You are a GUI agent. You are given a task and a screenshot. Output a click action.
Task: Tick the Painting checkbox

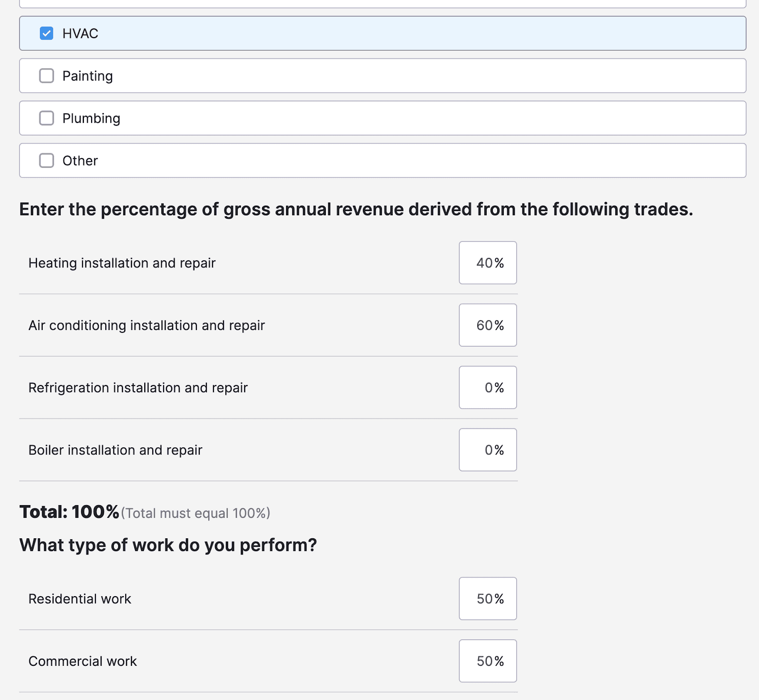tap(46, 76)
